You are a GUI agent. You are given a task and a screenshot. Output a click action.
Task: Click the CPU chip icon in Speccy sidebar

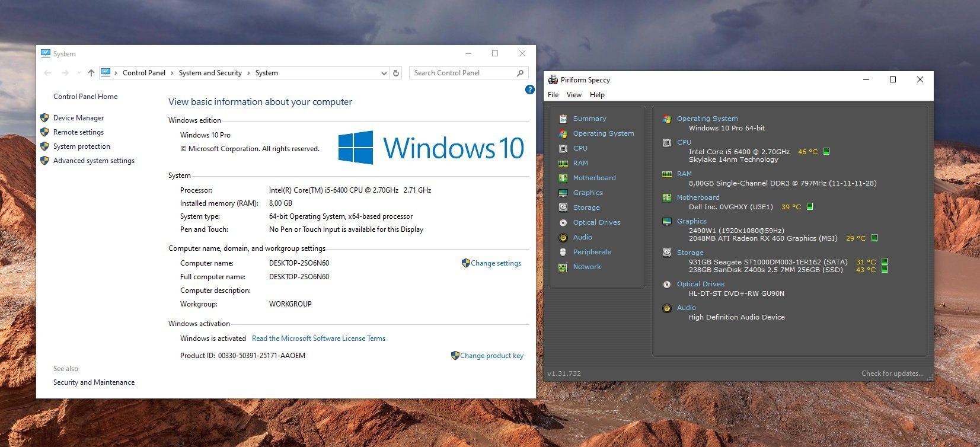563,148
